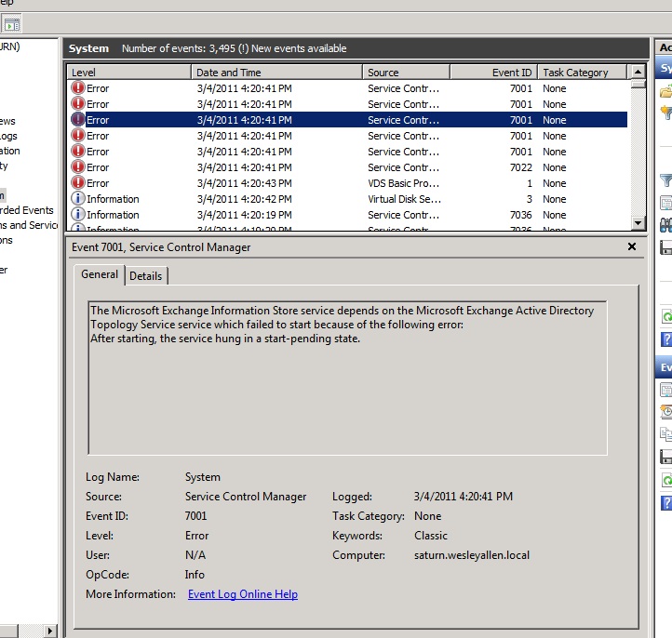672x638 pixels.
Task: Click the Create Custom View funnel icon with star
Action: tap(666, 113)
